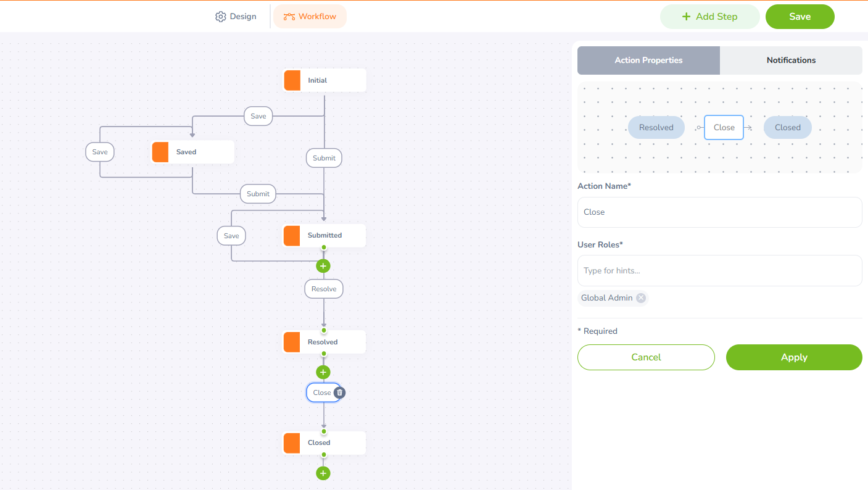Viewport: 868px width, 490px height.
Task: Open the Action Properties tab
Action: pyautogui.click(x=648, y=60)
